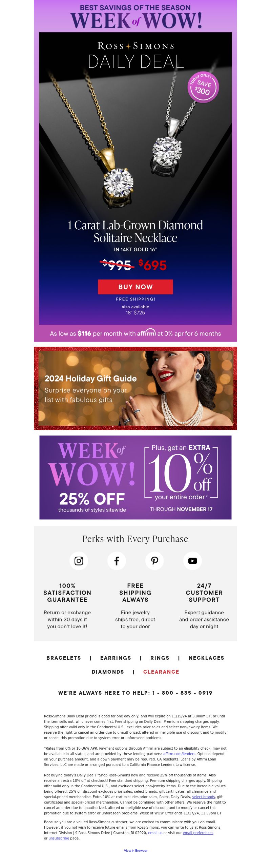This screenshot has height=868, width=271.
Task: Click the Affirm logo in financing banner
Action: [146, 333]
